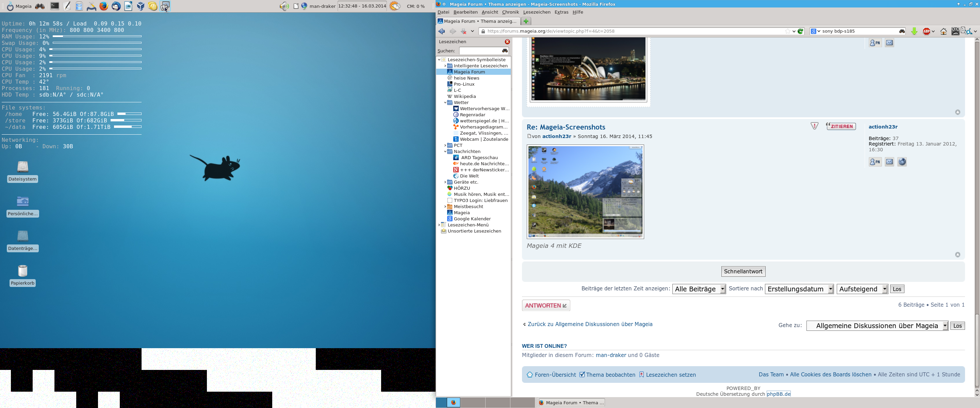Go to Firefox home page icon
Viewport: 980px width, 408px height.
tap(944, 31)
